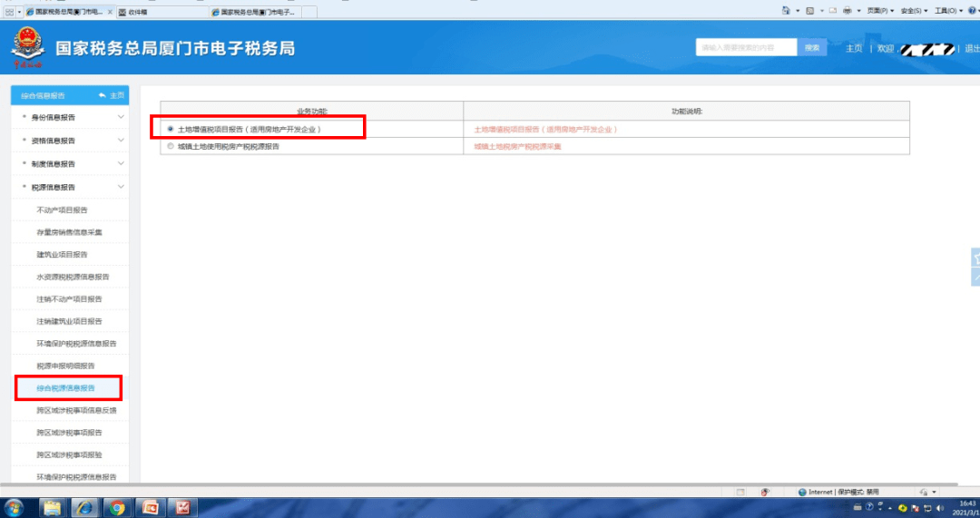
Task: Open 注销建筑业项目报告 in sidebar
Action: tap(69, 321)
